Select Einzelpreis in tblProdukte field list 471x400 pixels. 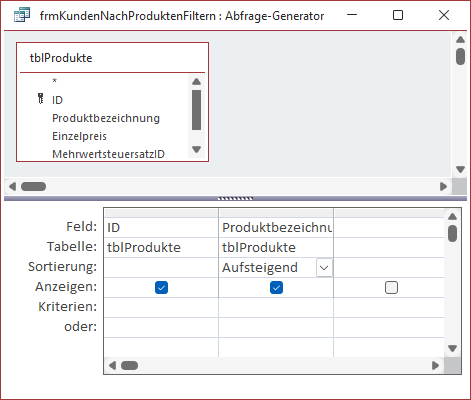click(x=79, y=136)
